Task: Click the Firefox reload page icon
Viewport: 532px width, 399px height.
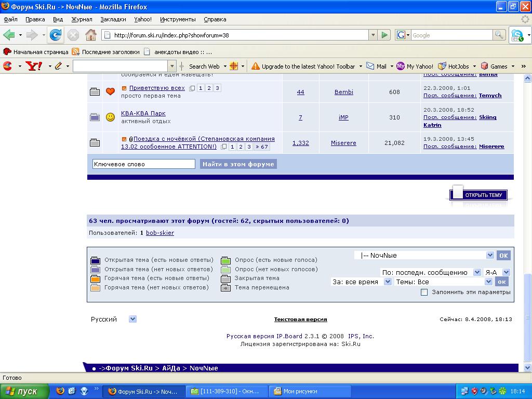Action: click(x=56, y=35)
